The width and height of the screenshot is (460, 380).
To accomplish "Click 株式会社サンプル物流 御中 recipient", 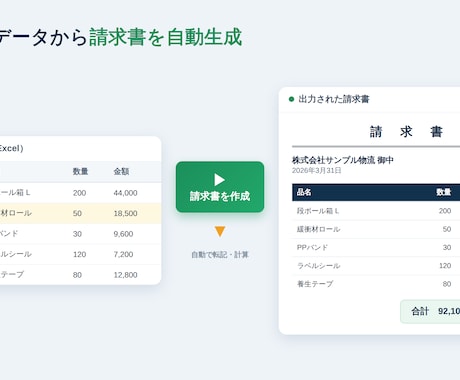I will pos(343,160).
